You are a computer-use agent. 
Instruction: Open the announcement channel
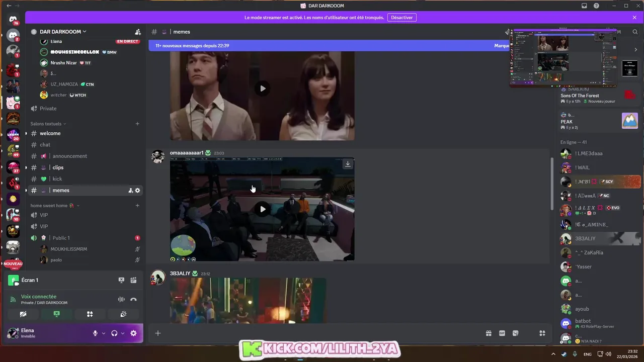[x=84, y=156]
